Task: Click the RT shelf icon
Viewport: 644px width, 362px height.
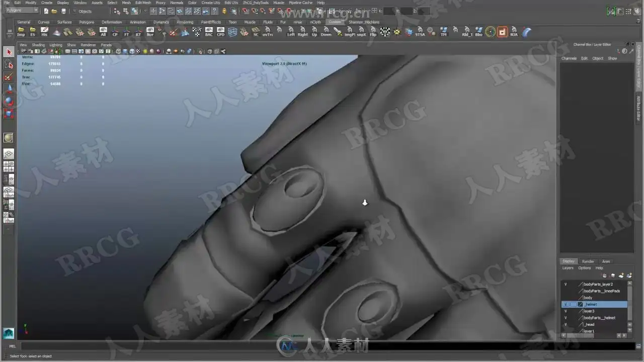Action: (x=138, y=32)
